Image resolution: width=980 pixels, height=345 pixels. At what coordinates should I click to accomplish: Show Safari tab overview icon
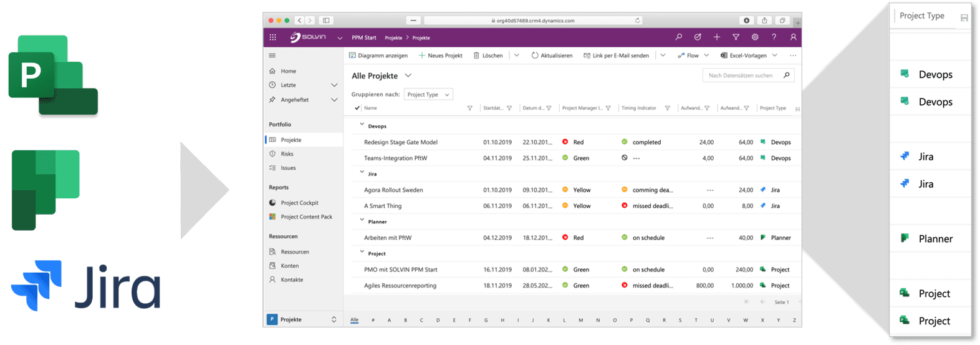coord(782,21)
